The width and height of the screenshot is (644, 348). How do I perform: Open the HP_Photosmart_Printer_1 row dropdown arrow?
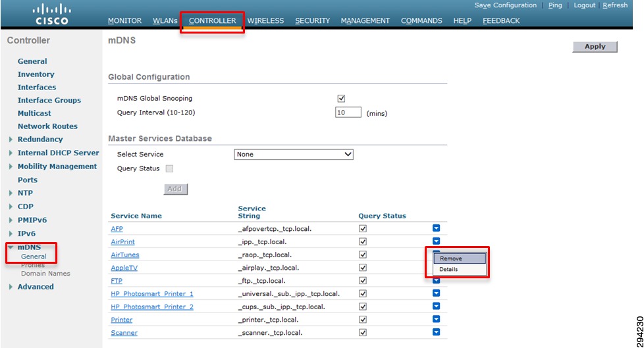[x=436, y=293]
